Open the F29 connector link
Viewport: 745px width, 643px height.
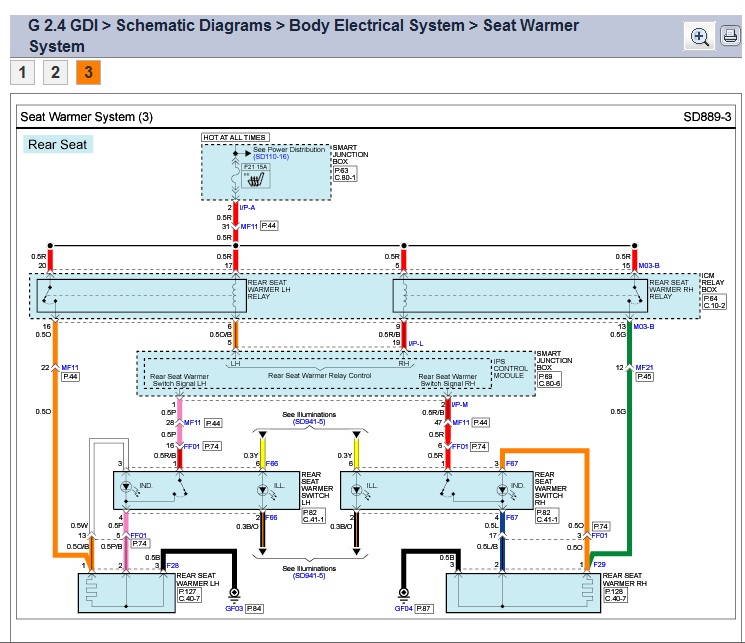[x=599, y=565]
